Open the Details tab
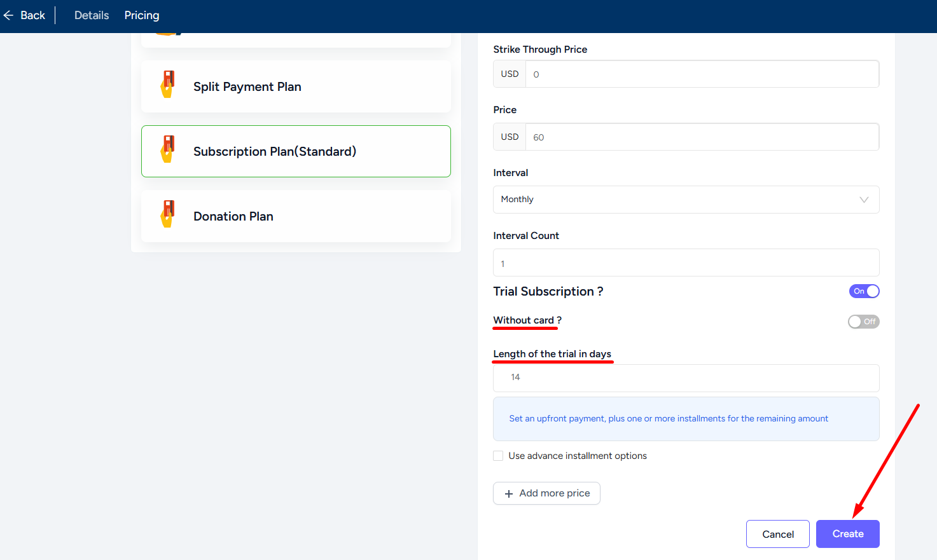 [x=92, y=15]
